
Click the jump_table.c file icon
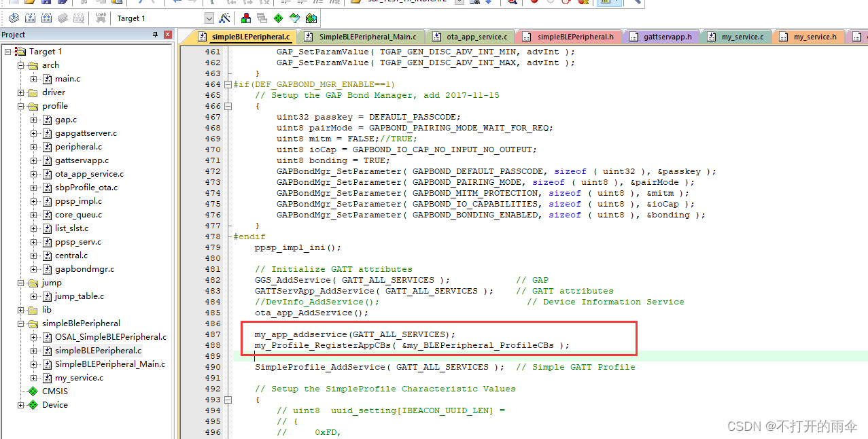pos(48,296)
